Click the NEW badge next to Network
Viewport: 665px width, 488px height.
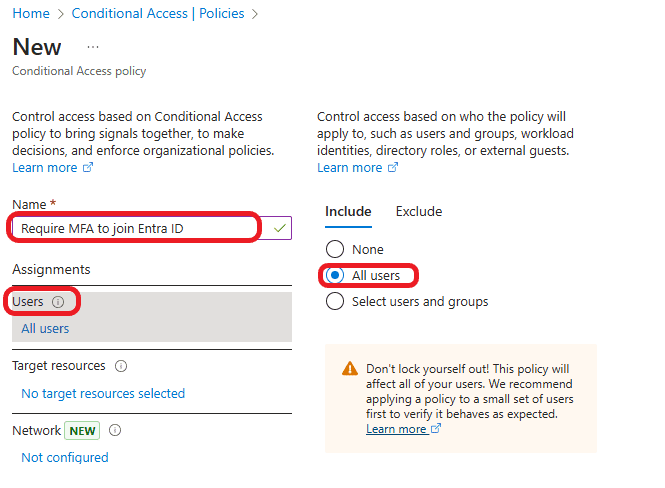coord(81,430)
